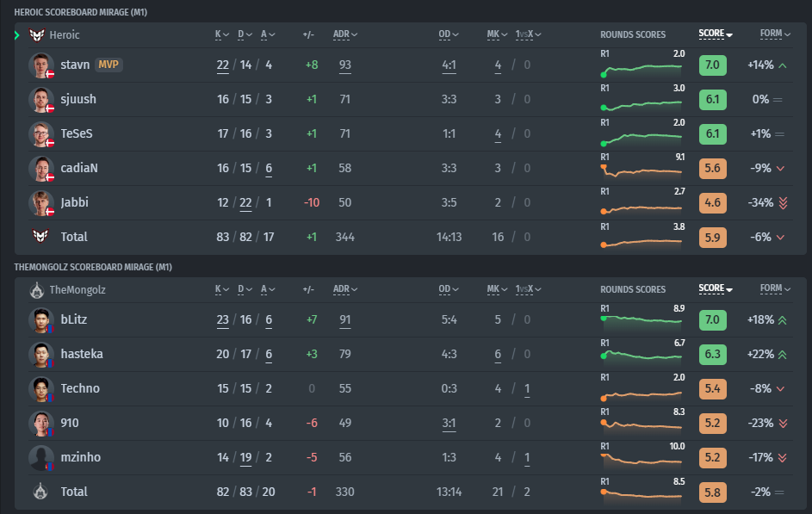Viewport: 812px width, 514px height.
Task: Click hasteka's player avatar
Action: click(x=41, y=355)
